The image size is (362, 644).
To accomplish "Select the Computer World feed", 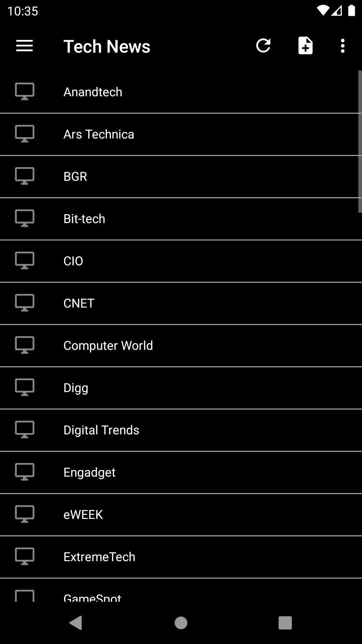I will click(x=181, y=346).
